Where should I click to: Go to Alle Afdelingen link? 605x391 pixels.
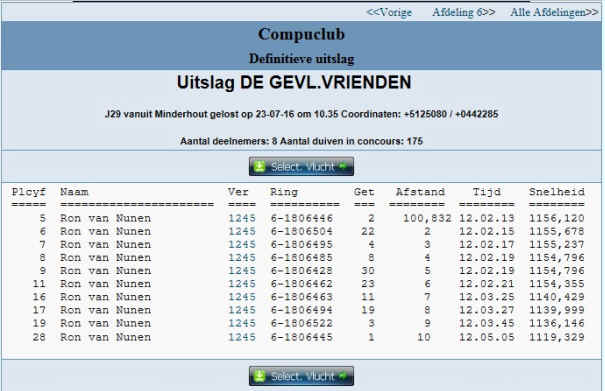tap(554, 12)
